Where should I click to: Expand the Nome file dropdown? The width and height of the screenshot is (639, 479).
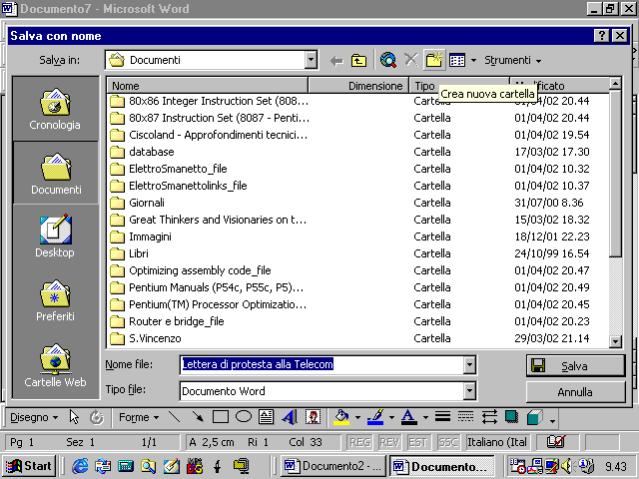pyautogui.click(x=469, y=364)
